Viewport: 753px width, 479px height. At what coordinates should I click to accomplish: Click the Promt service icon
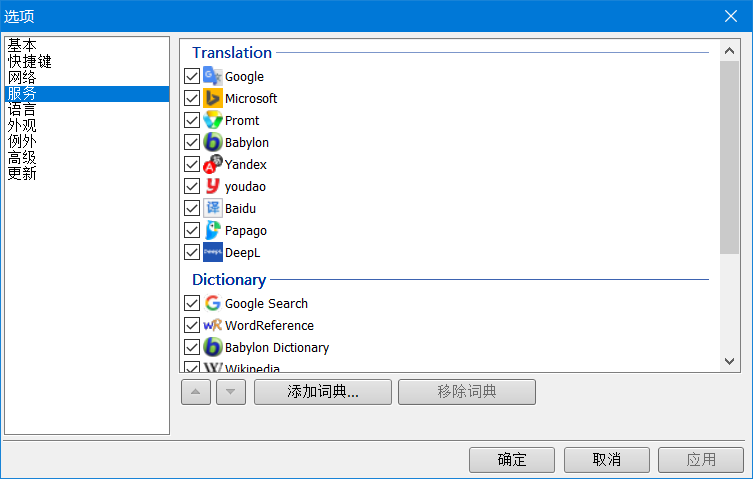click(212, 120)
